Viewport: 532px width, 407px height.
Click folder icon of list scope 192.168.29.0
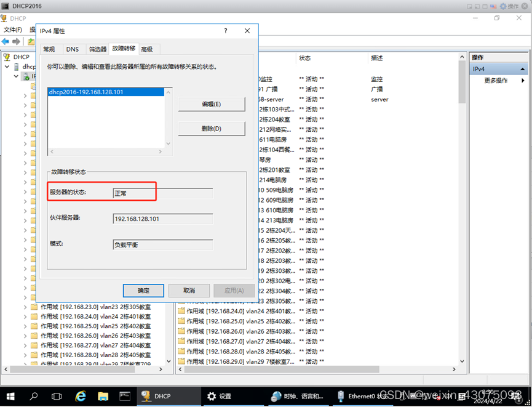[x=181, y=361]
